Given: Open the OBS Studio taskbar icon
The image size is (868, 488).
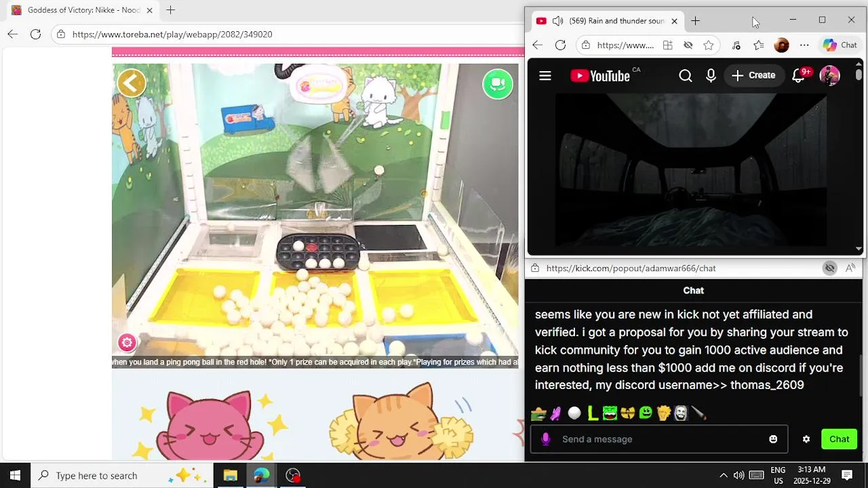Looking at the screenshot, I should click(x=293, y=475).
